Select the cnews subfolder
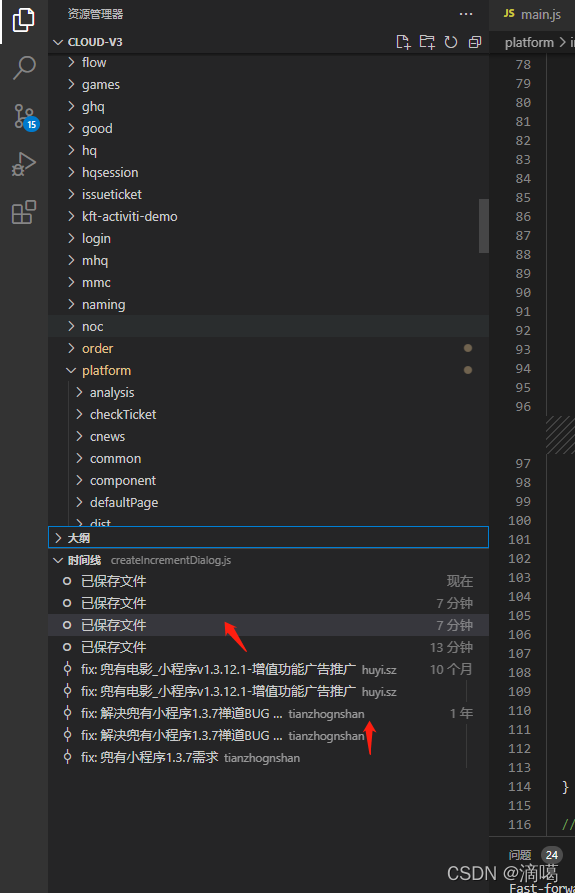575x893 pixels. 269,436
